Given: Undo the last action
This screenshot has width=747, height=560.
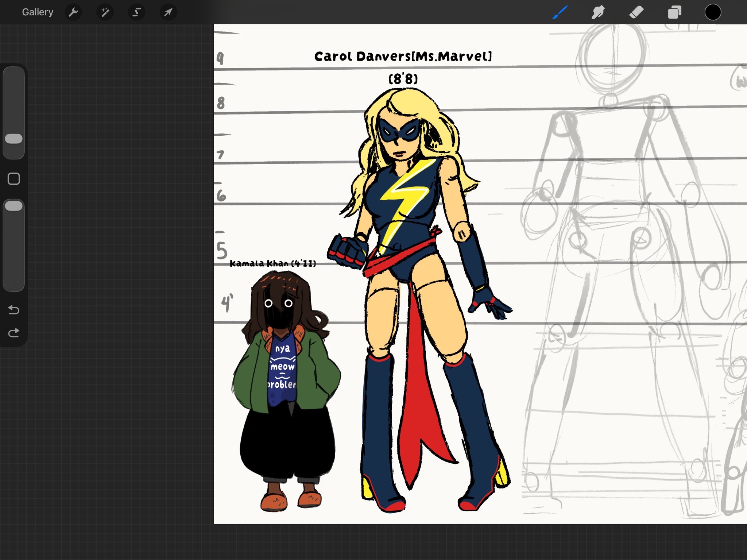Looking at the screenshot, I should pos(14,310).
